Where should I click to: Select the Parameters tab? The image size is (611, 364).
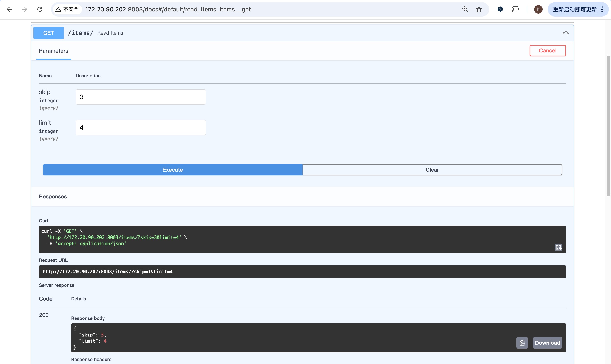pos(53,51)
